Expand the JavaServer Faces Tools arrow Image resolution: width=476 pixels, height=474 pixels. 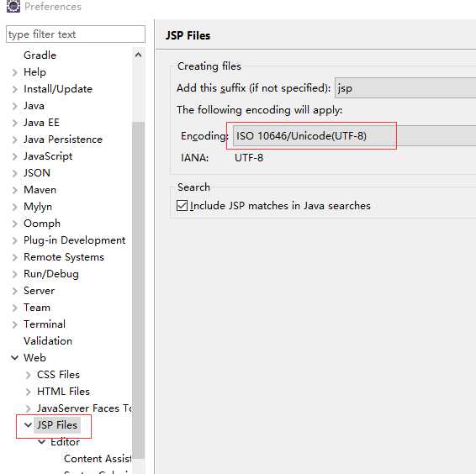[28, 408]
